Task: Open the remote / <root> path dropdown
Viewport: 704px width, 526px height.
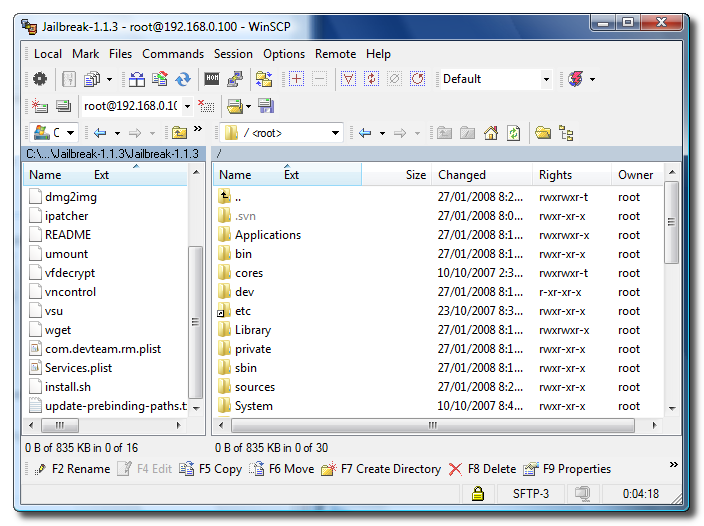Action: coord(336,132)
